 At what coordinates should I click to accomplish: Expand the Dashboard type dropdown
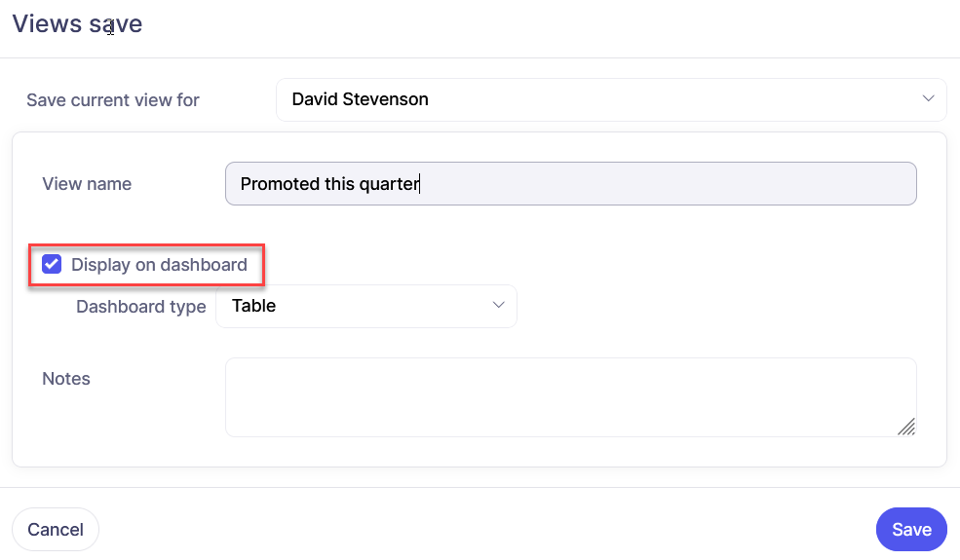tap(365, 306)
